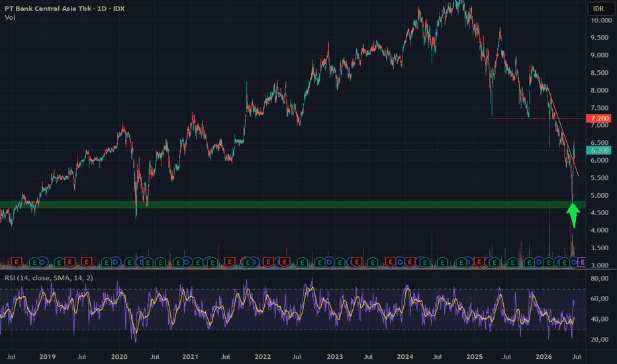Click the 4.000 price axis label

point(600,230)
